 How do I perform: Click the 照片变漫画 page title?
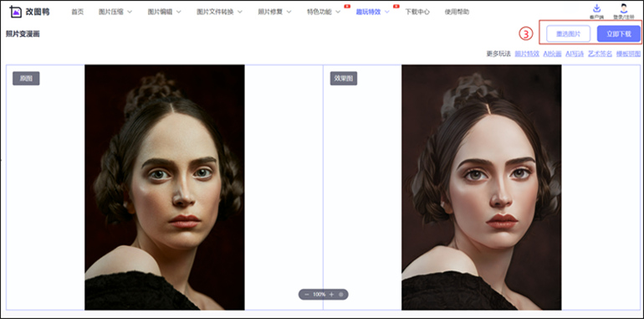23,34
